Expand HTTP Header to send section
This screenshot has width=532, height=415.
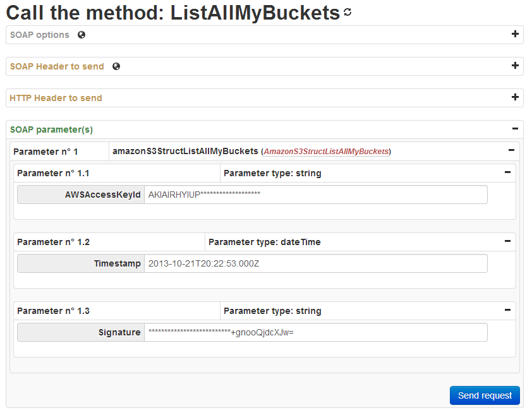pyautogui.click(x=515, y=97)
